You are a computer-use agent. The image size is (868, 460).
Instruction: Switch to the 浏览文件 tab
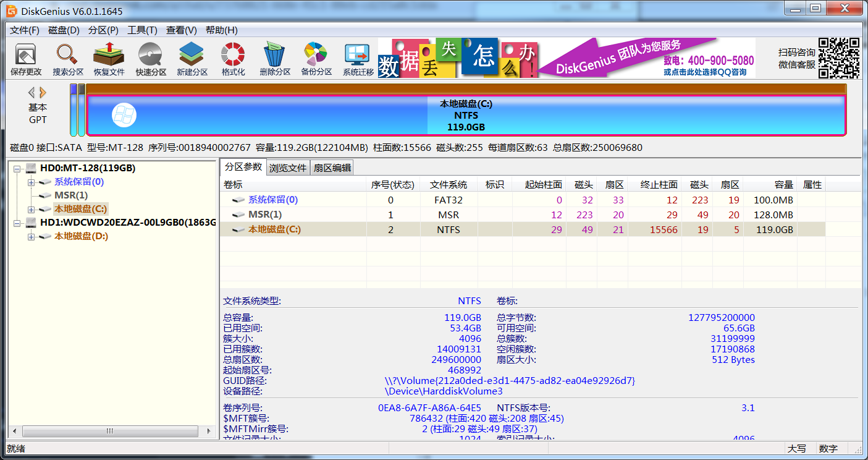pyautogui.click(x=288, y=168)
